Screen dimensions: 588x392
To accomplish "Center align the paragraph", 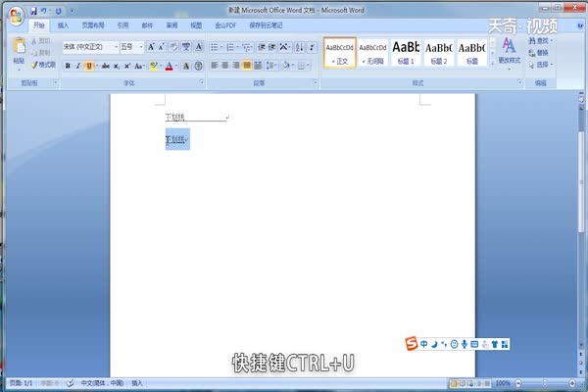I will (224, 66).
